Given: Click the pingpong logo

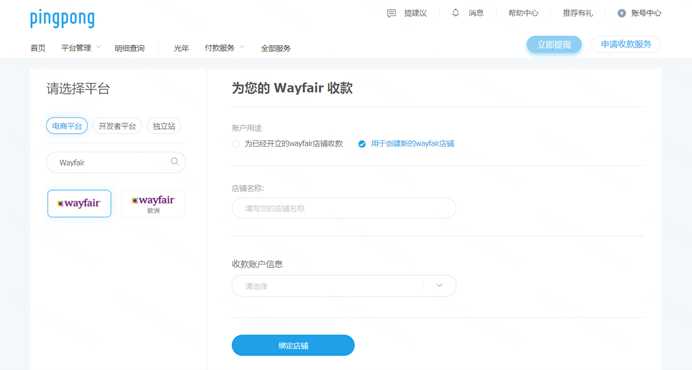Looking at the screenshot, I should [x=62, y=19].
